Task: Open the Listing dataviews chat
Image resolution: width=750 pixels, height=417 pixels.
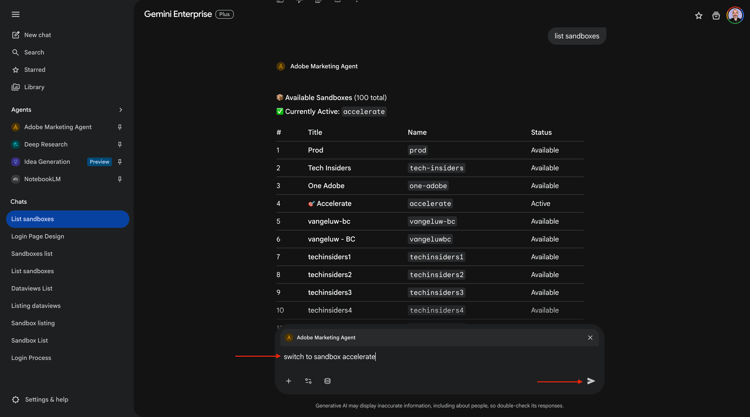Action: click(x=36, y=306)
